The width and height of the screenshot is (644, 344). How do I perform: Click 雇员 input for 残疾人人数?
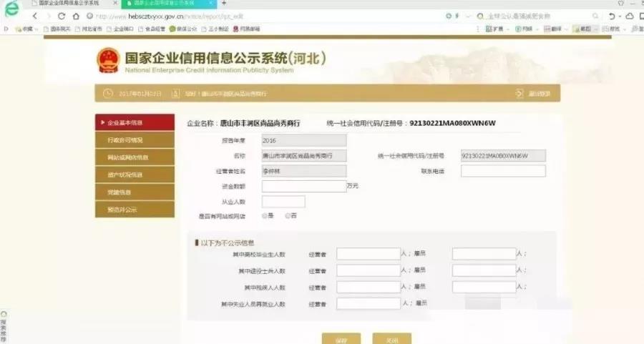(x=484, y=287)
